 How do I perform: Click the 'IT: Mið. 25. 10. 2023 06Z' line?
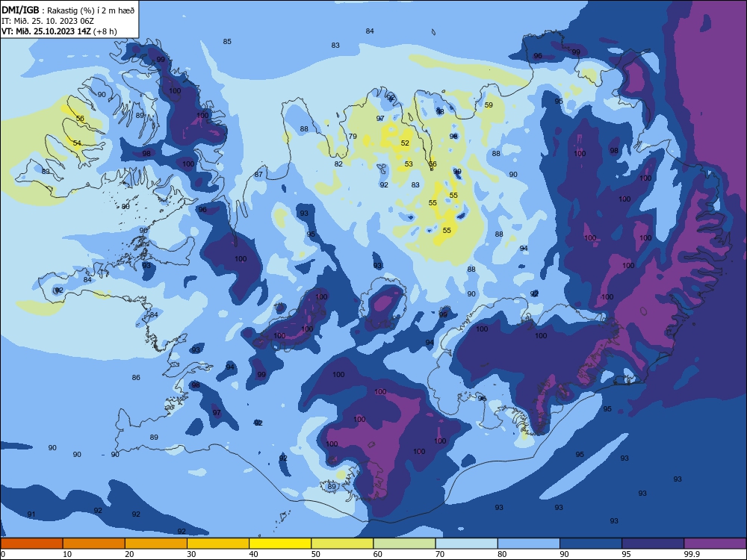(48, 20)
